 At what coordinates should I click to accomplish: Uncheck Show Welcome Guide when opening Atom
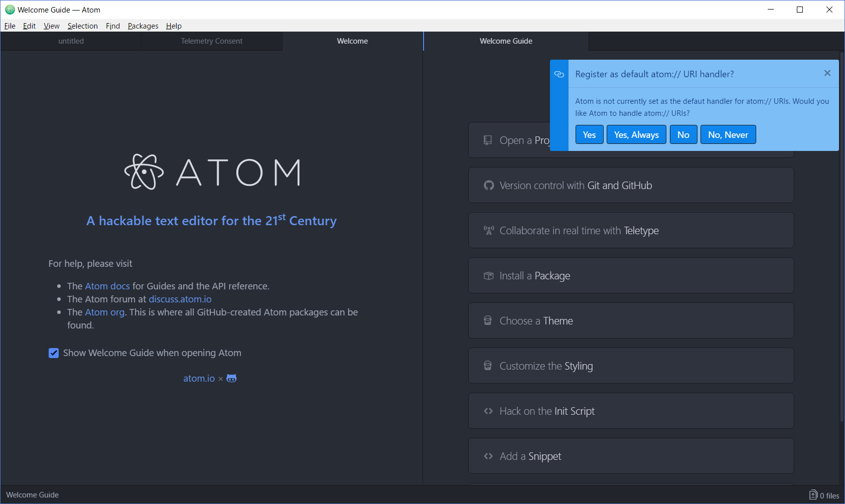(x=54, y=353)
